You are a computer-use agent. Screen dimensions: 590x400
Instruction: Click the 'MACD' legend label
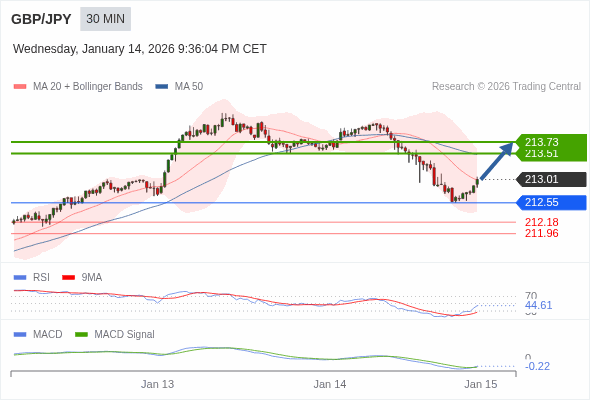click(48, 335)
